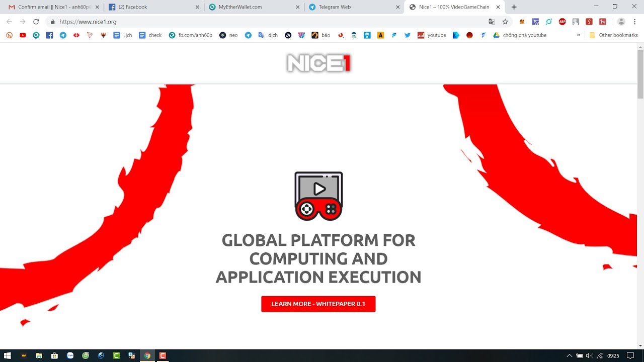This screenshot has height=362, width=644.
Task: Open the red Camtasia app in taskbar
Action: tap(163, 355)
